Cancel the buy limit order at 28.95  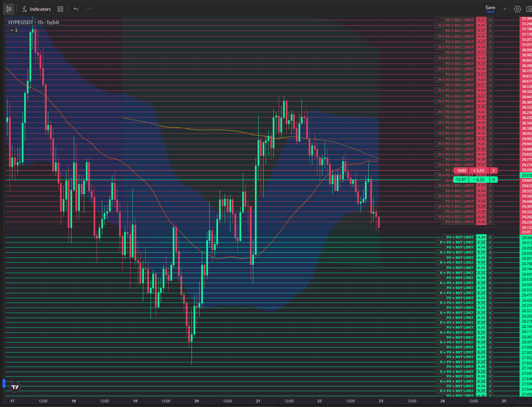pos(490,247)
